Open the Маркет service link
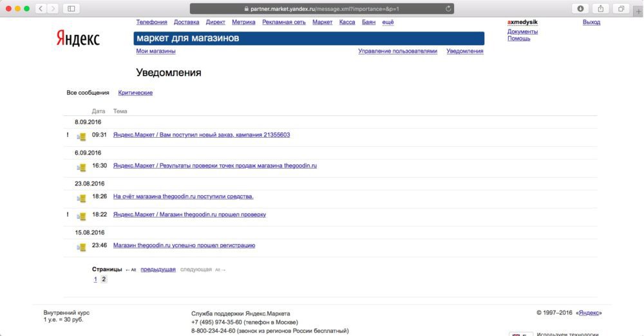 click(x=323, y=22)
